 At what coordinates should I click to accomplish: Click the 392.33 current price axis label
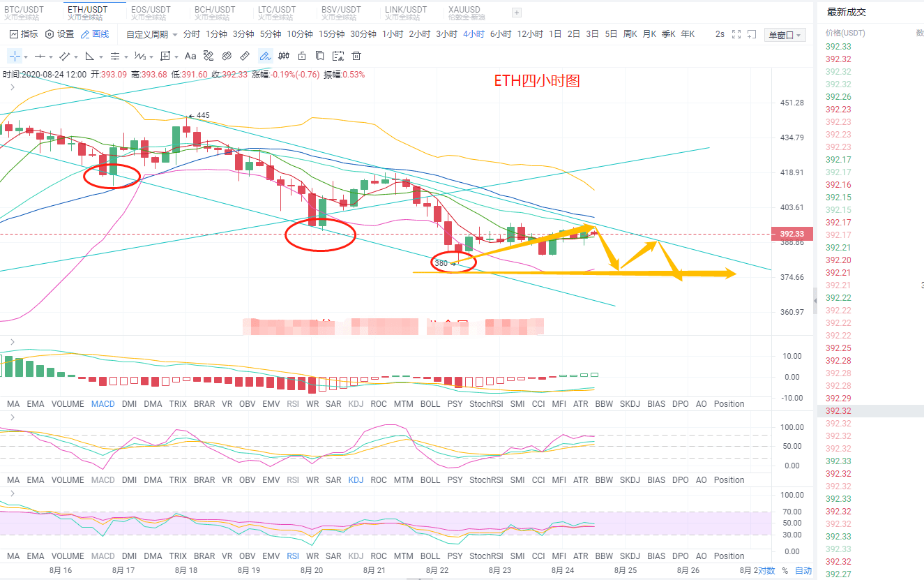(x=792, y=235)
